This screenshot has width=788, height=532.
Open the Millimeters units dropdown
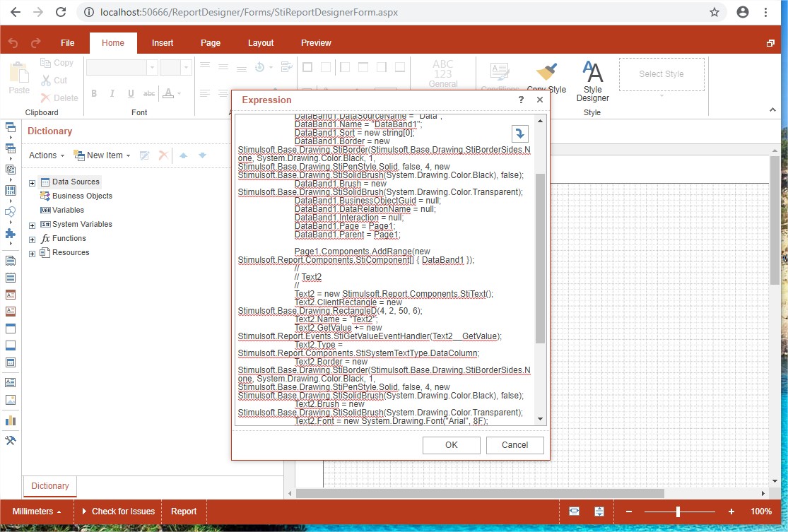click(x=36, y=512)
